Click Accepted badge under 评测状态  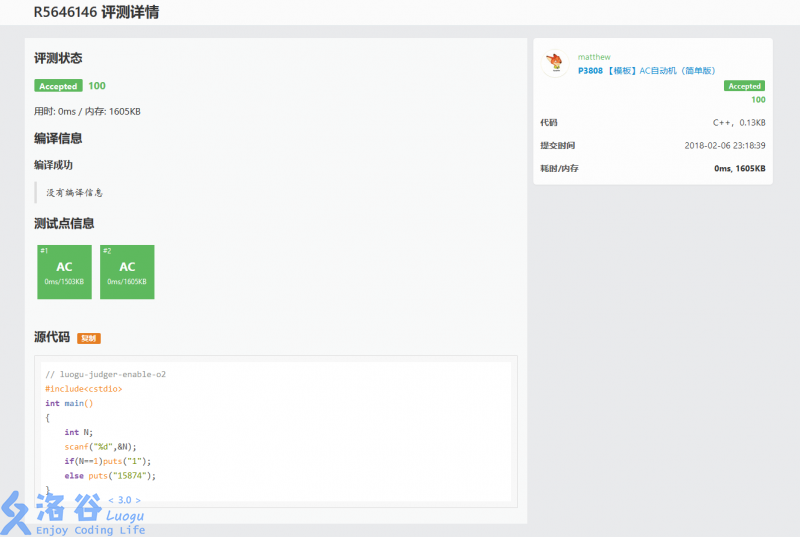(x=58, y=86)
